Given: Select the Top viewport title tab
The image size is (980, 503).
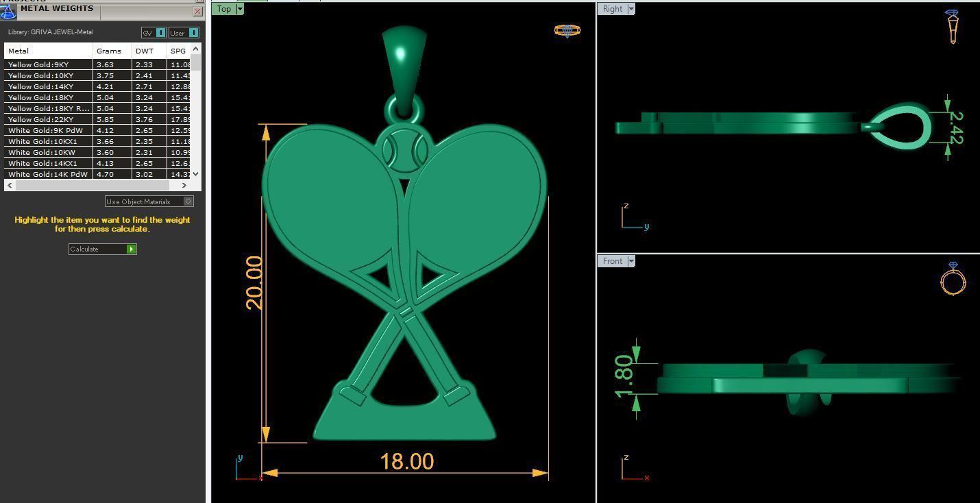Looking at the screenshot, I should tap(224, 9).
